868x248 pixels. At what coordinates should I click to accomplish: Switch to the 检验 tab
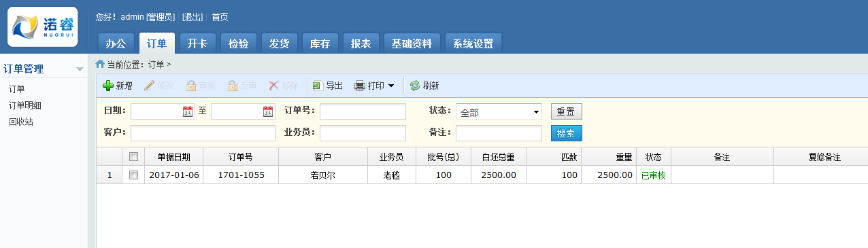click(239, 43)
